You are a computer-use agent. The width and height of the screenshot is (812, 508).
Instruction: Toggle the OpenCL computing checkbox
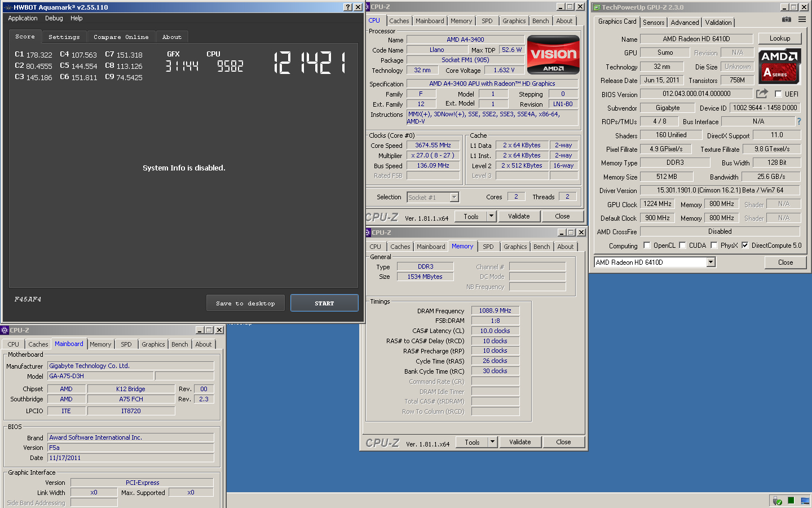647,246
